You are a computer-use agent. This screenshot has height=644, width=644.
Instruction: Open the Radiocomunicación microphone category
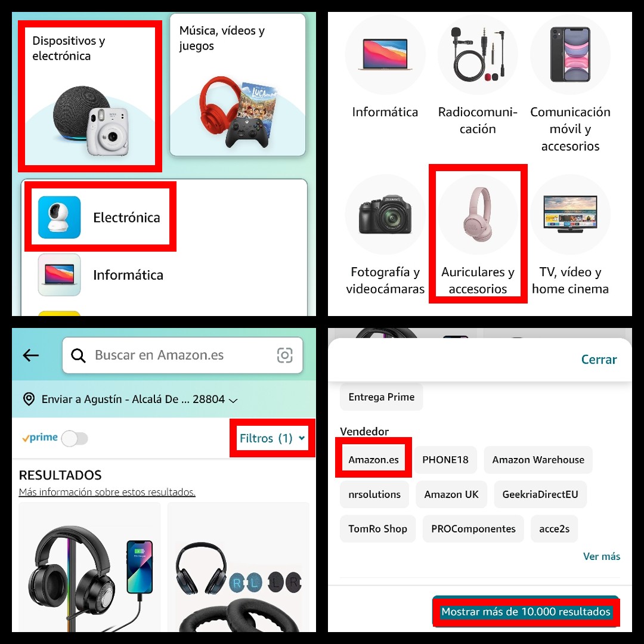(478, 54)
